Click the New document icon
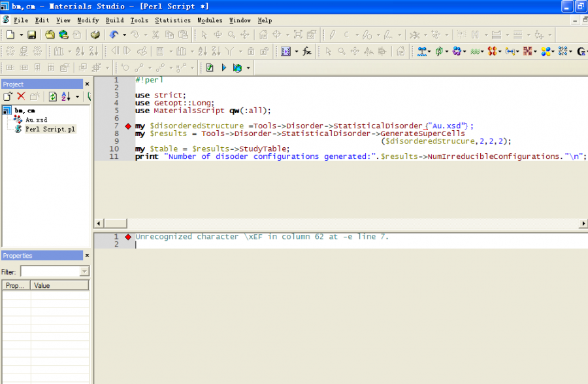This screenshot has width=588, height=384. click(10, 35)
